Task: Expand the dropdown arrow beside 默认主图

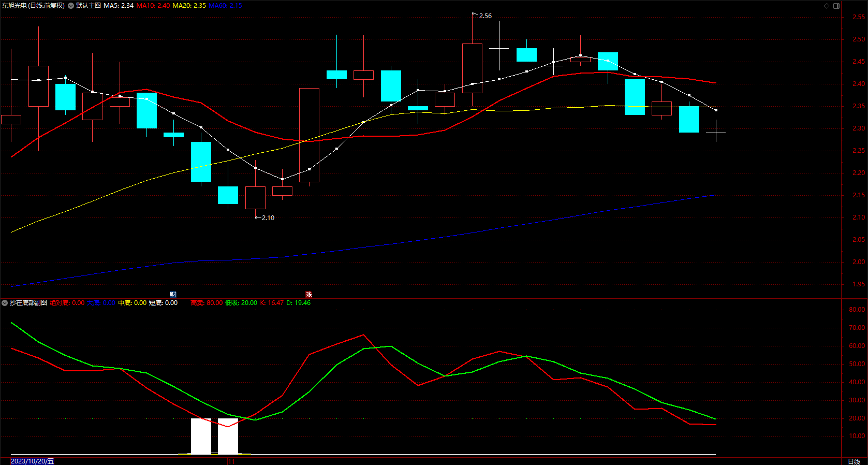Action: (71, 6)
